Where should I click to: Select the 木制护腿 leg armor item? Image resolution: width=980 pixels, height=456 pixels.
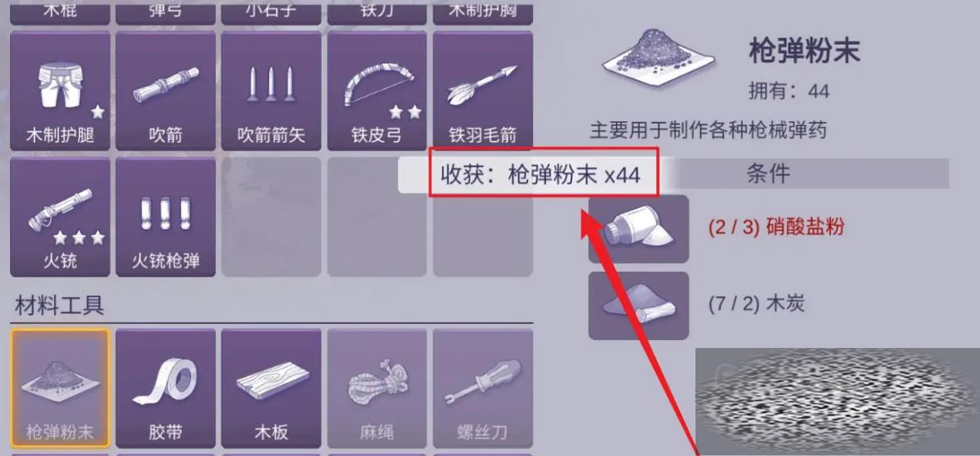coord(60,91)
